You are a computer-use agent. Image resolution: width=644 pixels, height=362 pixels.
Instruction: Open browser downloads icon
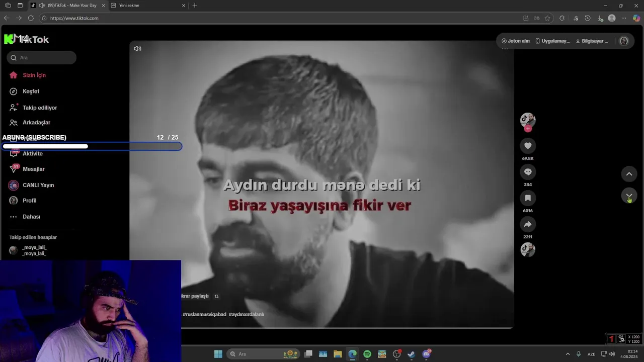[600, 18]
